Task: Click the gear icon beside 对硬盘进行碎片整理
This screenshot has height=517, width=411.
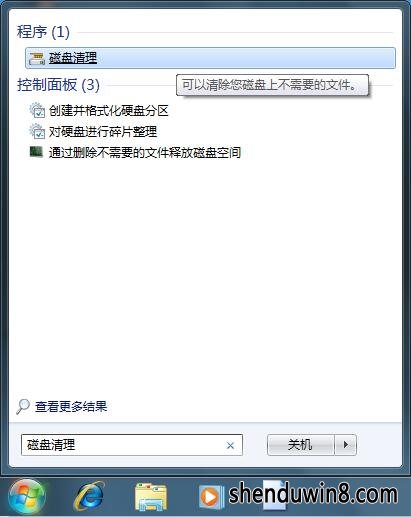Action: click(37, 131)
